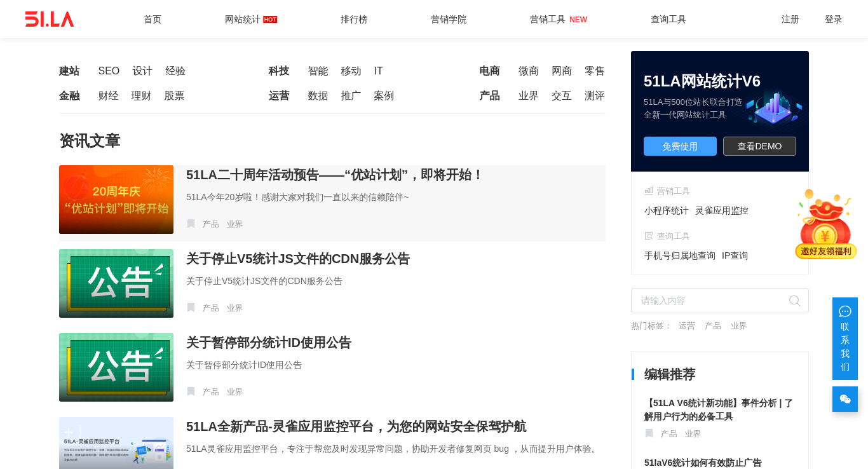Open 公告 thumbnail for 统计ID article
The image size is (868, 469).
(x=116, y=367)
